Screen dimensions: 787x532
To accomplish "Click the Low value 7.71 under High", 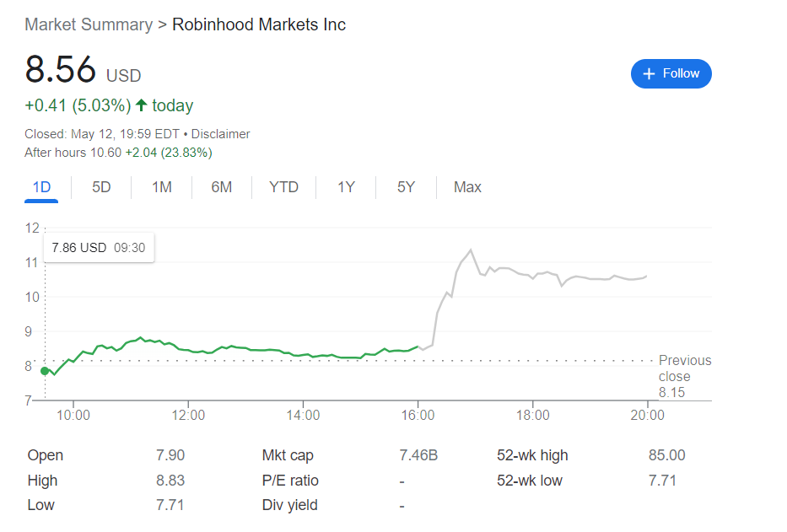I will tap(170, 505).
